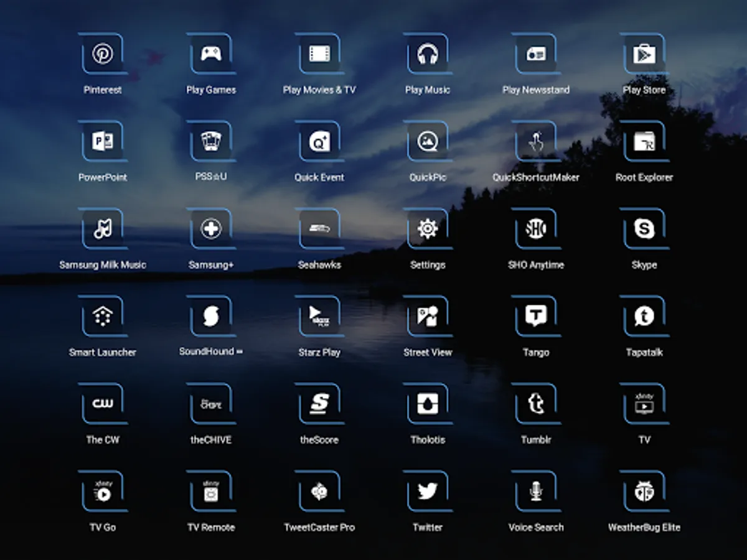Open the Tholotis app icon
747x560 pixels.
click(428, 404)
